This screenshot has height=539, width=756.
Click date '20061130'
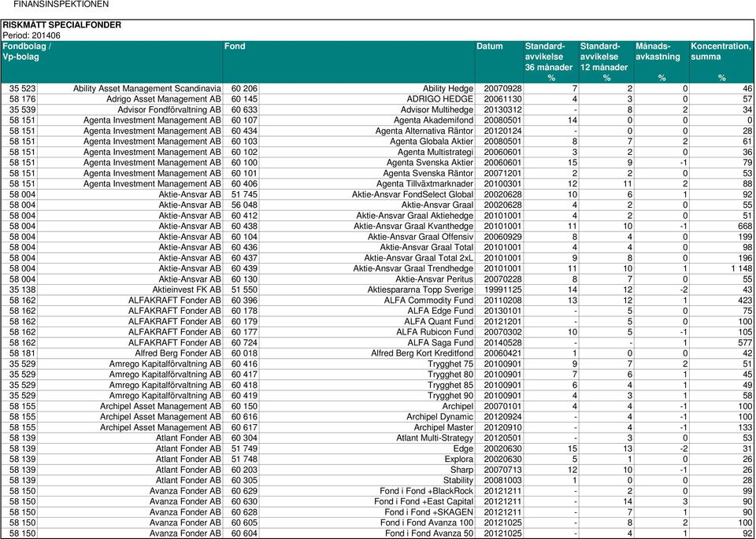pos(503,99)
